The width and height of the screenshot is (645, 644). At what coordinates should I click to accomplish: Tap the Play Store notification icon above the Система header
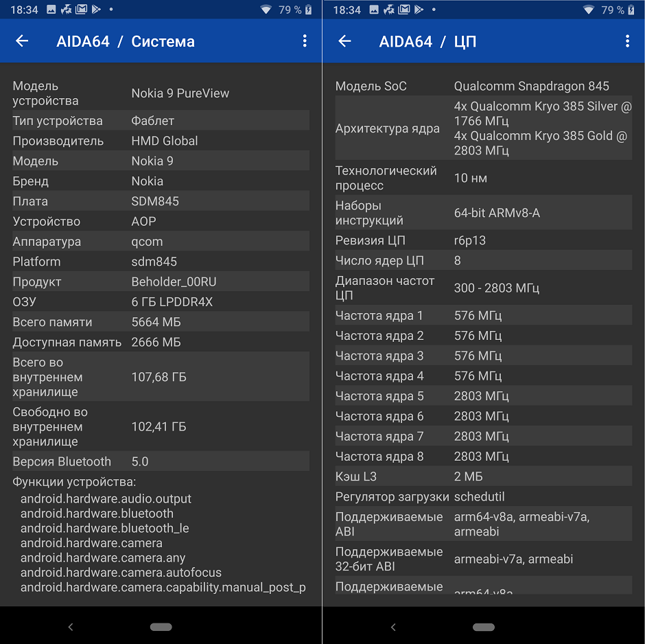coord(96,10)
